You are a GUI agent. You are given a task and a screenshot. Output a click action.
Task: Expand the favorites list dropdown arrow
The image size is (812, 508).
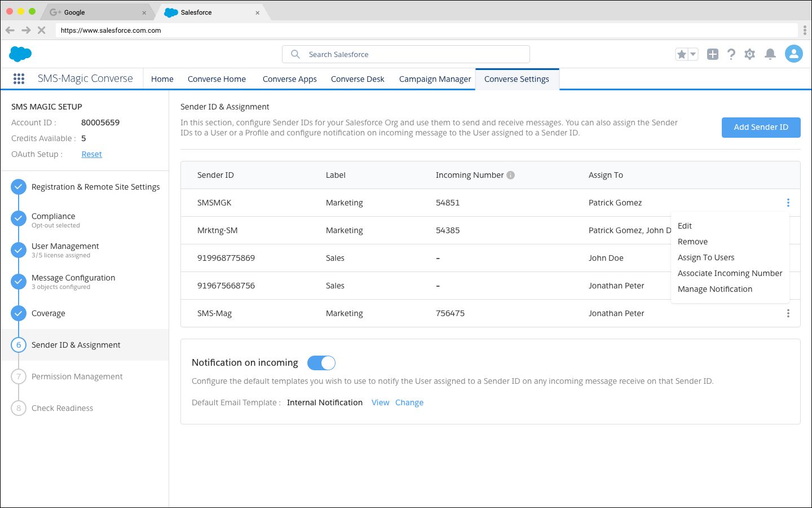(693, 54)
